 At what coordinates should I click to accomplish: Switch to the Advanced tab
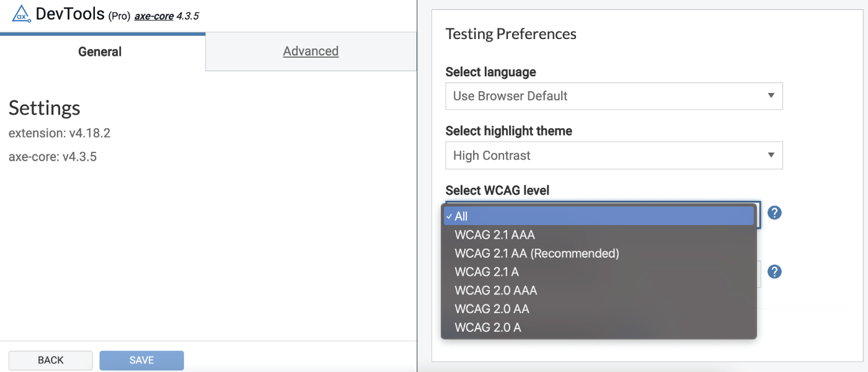(311, 51)
